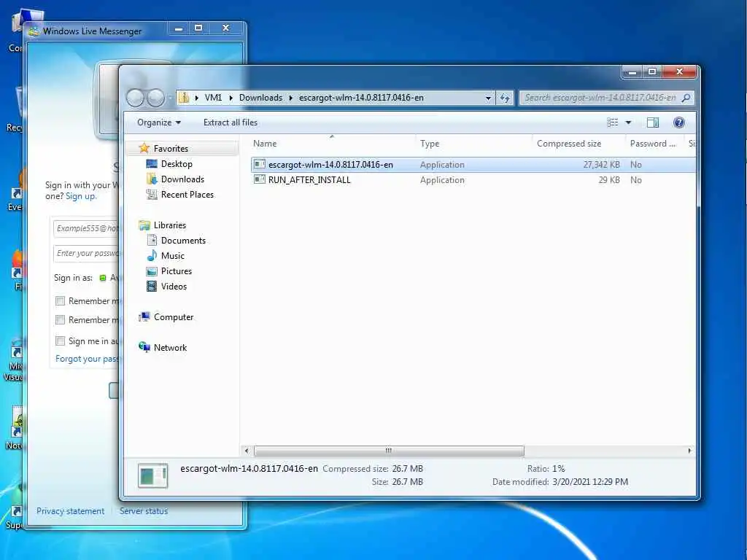Click the Sign up link in Messenger
This screenshot has height=560, width=747.
point(80,196)
